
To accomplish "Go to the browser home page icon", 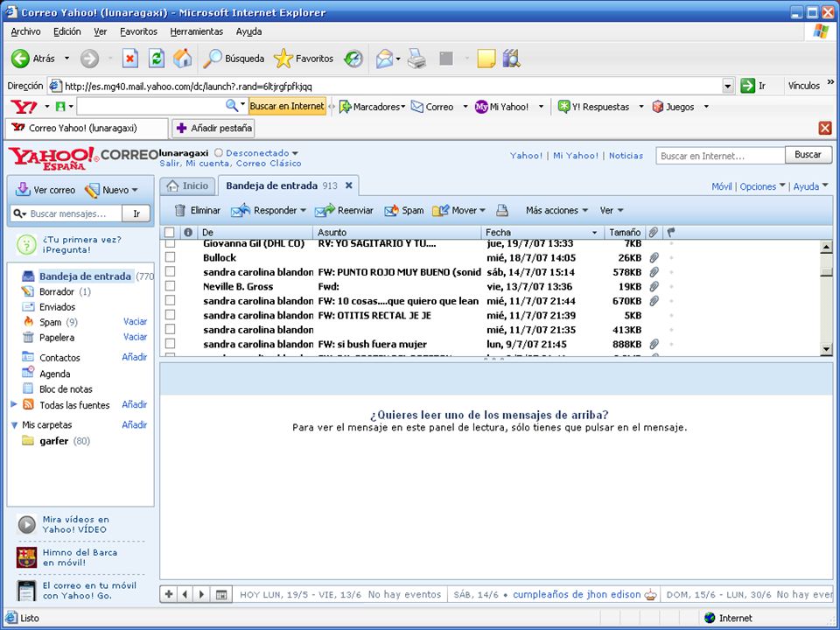I will coord(182,59).
